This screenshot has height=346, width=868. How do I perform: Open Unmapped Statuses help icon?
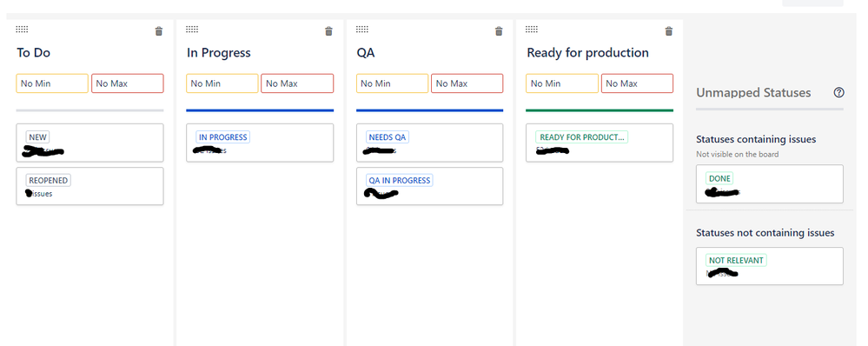pos(838,92)
